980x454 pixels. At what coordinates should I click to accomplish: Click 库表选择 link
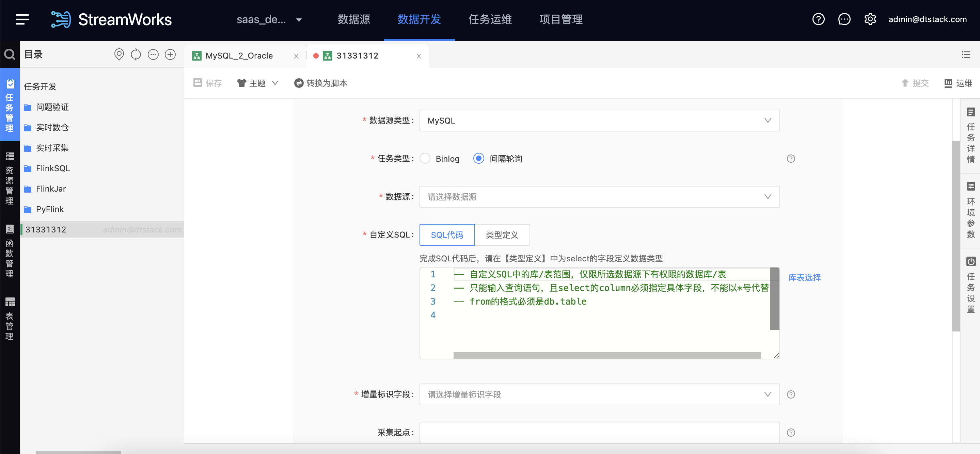click(x=804, y=278)
